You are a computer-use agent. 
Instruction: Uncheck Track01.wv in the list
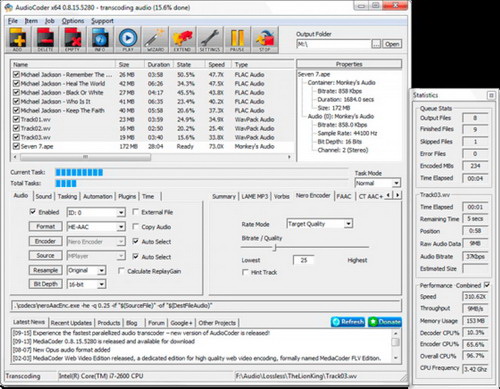pyautogui.click(x=16, y=119)
